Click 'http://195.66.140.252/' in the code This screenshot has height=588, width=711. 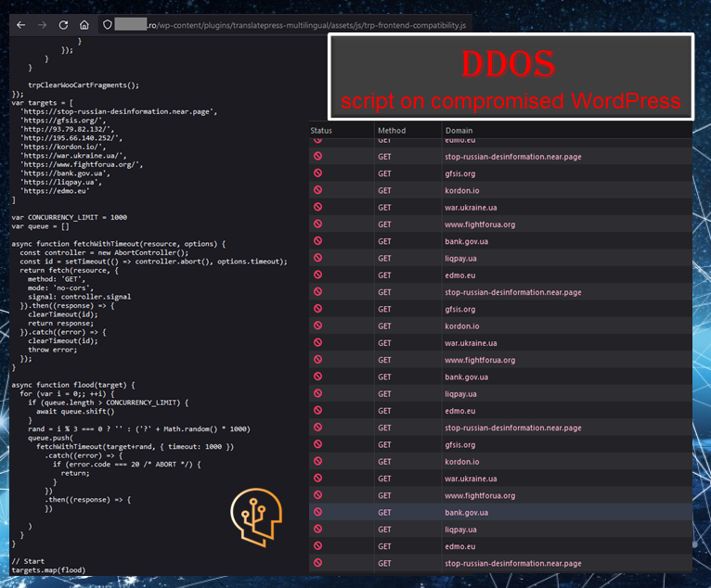click(71, 138)
